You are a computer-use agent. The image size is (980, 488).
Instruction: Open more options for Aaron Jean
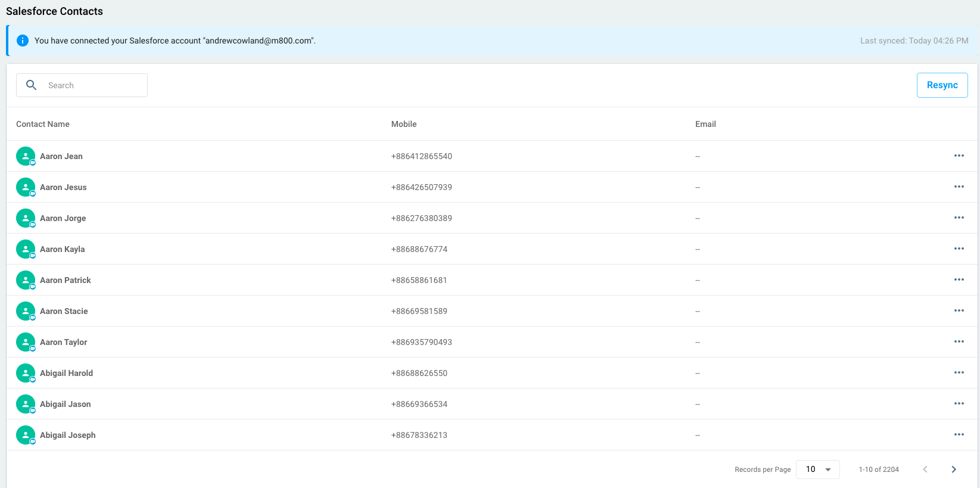pos(959,156)
